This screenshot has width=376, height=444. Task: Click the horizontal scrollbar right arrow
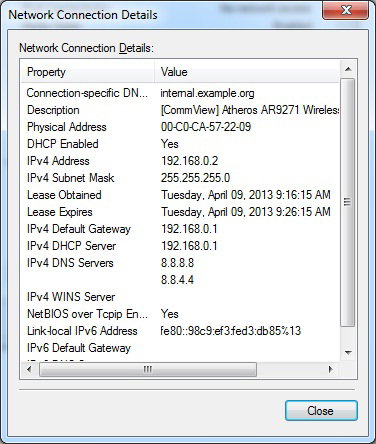(x=331, y=369)
